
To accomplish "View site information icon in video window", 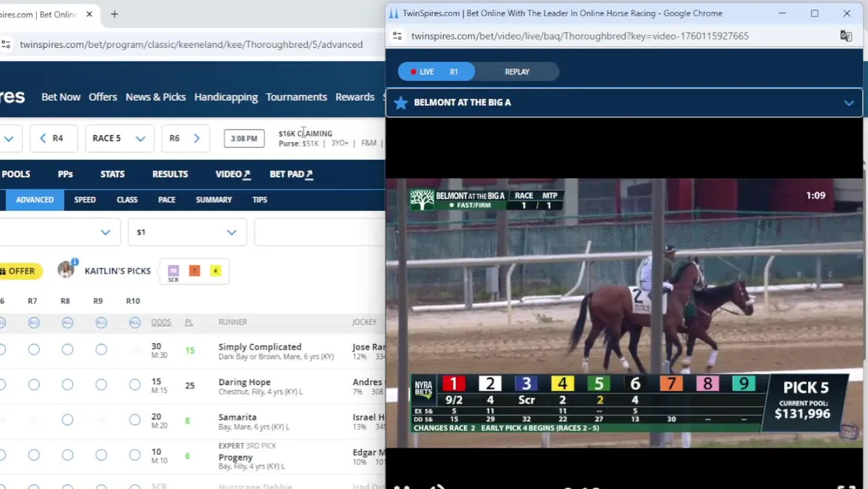I will (x=397, y=35).
